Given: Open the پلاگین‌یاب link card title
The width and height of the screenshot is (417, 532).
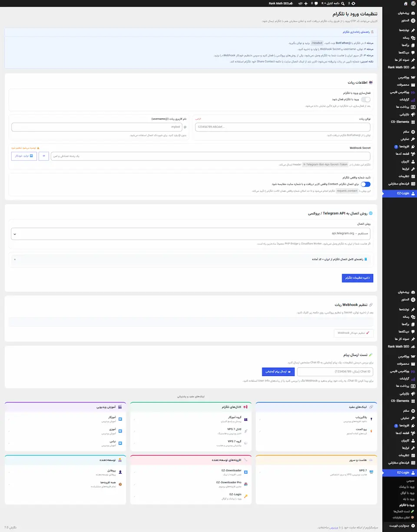Looking at the screenshot, I should click(x=361, y=417).
